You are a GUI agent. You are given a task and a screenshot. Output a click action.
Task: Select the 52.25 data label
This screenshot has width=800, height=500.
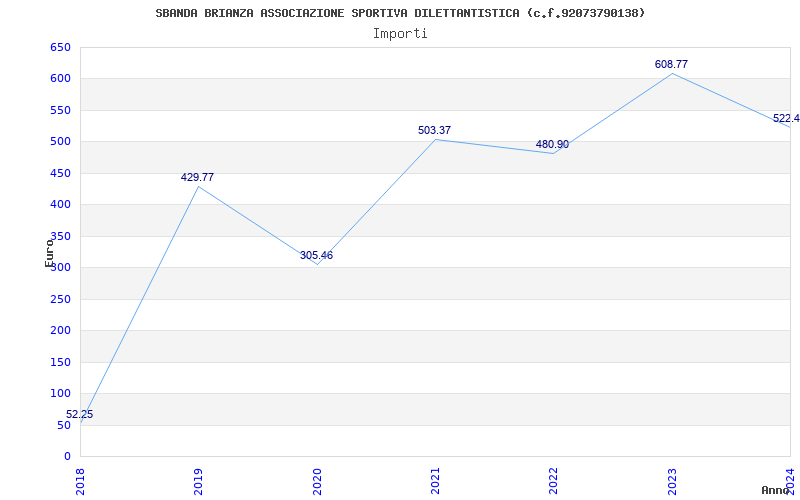click(x=80, y=414)
